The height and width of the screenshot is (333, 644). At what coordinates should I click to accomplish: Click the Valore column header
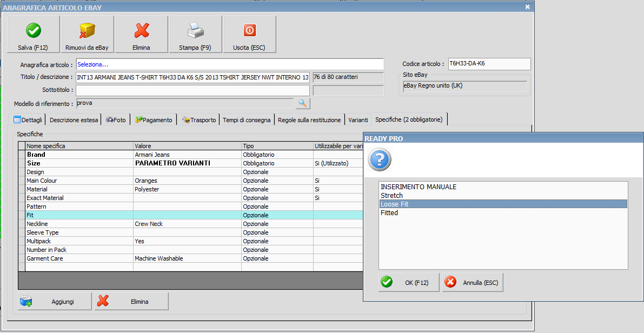pyautogui.click(x=187, y=146)
